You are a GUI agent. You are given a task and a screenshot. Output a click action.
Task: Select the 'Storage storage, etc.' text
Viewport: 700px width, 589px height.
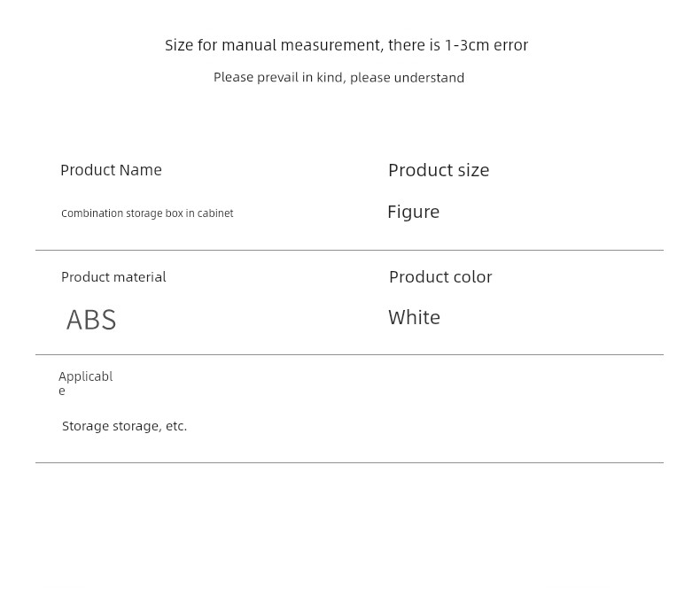125,426
